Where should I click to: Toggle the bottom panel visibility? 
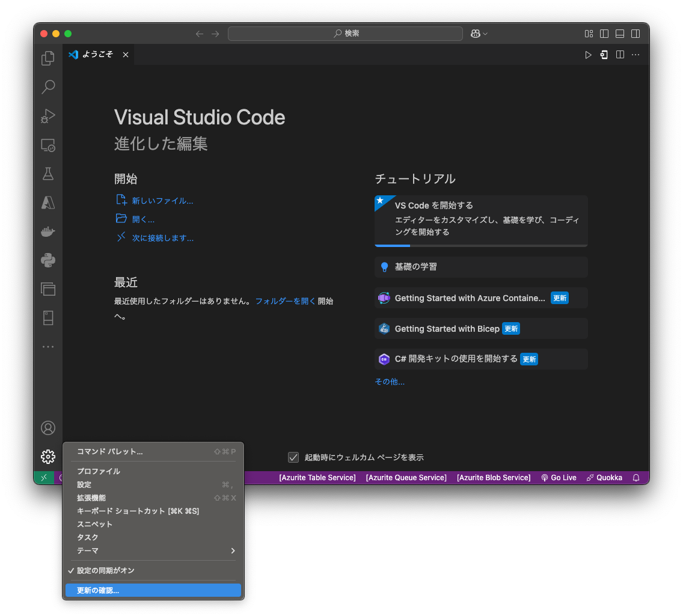click(620, 34)
